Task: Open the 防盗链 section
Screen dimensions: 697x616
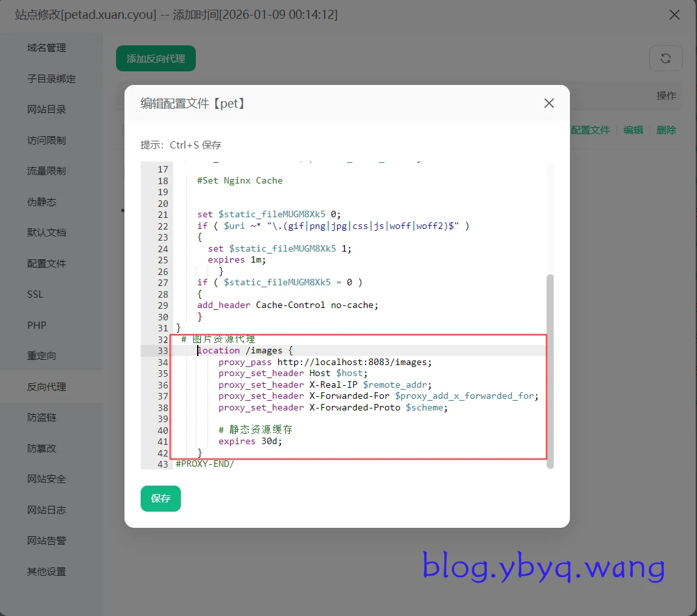Action: click(41, 418)
